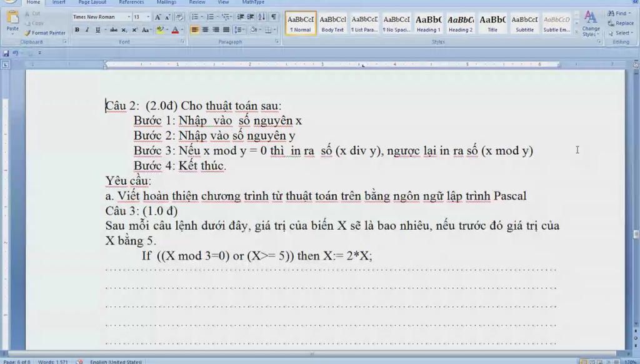
Task: Click the Cut command
Action: tap(32, 14)
